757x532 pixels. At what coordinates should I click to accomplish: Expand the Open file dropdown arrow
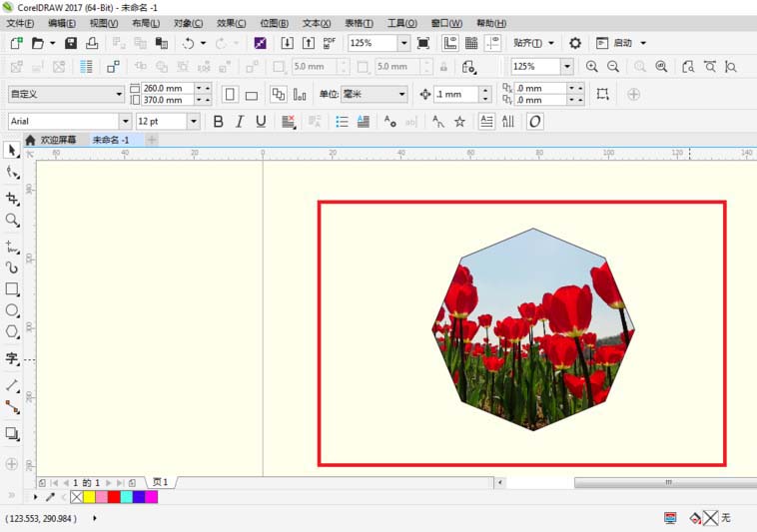click(x=53, y=43)
